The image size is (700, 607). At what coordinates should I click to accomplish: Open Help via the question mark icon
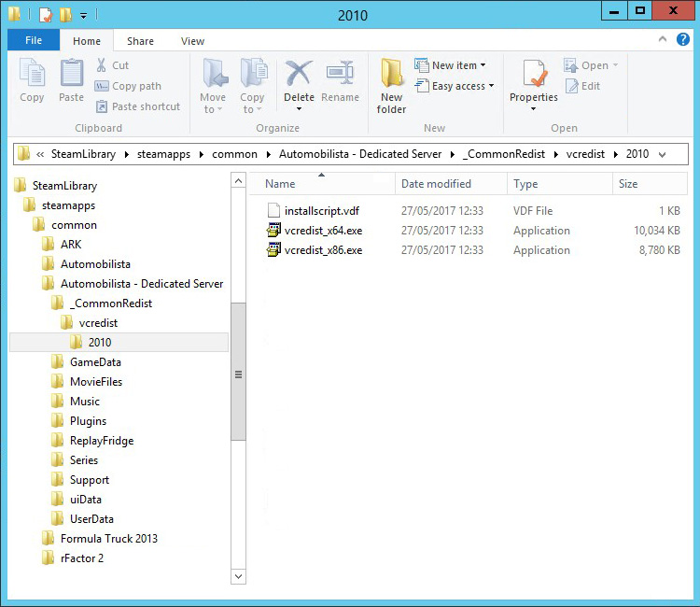(x=682, y=39)
